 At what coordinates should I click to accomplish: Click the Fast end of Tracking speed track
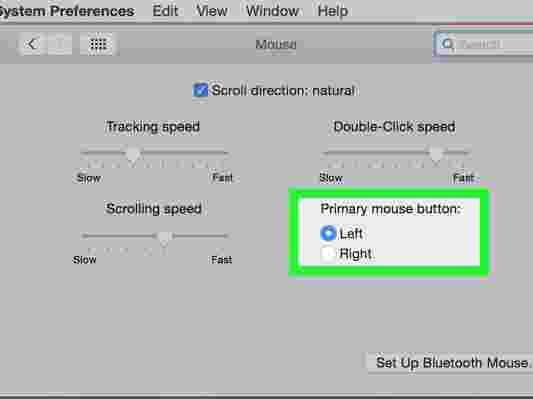coord(223,153)
